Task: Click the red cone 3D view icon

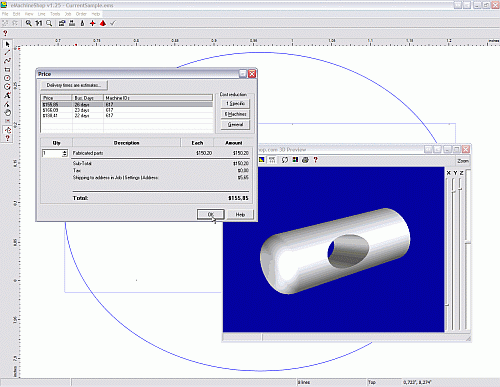Action: [x=103, y=23]
